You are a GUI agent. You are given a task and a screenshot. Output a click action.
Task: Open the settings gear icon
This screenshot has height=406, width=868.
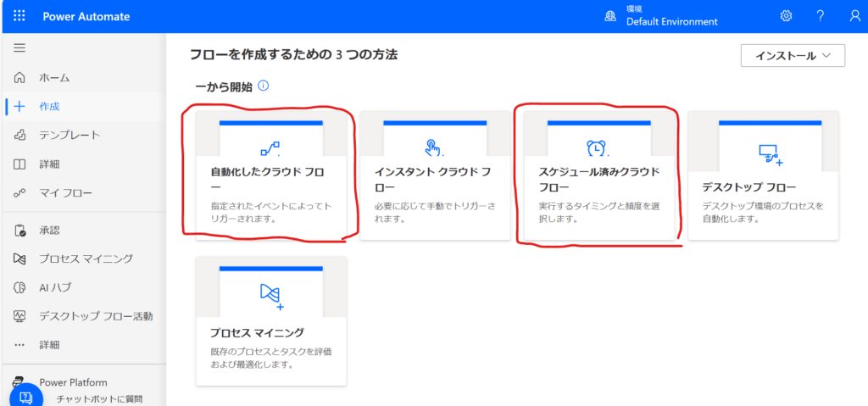(x=786, y=16)
